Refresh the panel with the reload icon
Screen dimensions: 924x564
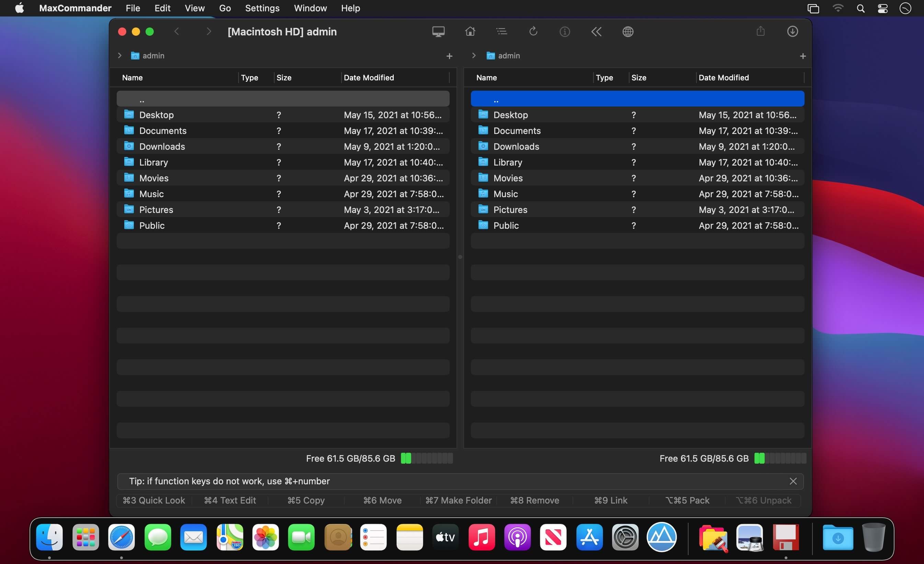point(533,32)
